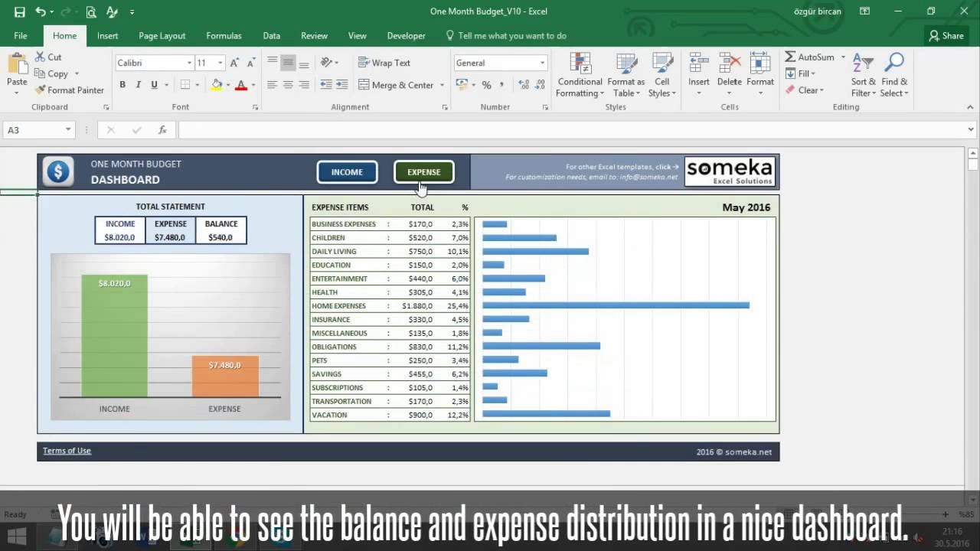Decrease font size with the small A icon
Screen dimensions: 980x551
[252, 63]
